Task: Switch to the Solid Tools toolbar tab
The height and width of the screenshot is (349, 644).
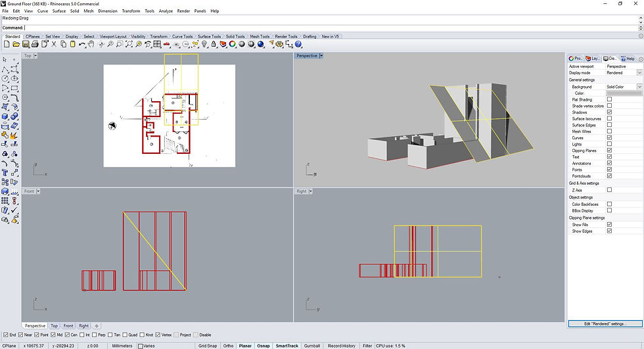Action: pyautogui.click(x=235, y=37)
